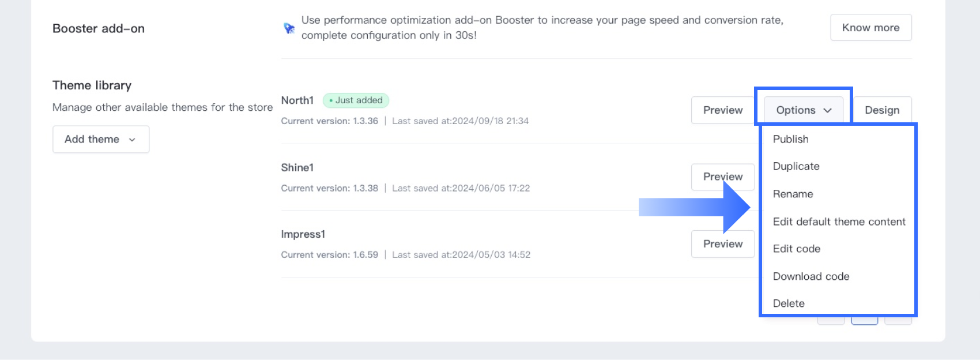
Task: Preview the Shine1 theme
Action: click(x=722, y=177)
